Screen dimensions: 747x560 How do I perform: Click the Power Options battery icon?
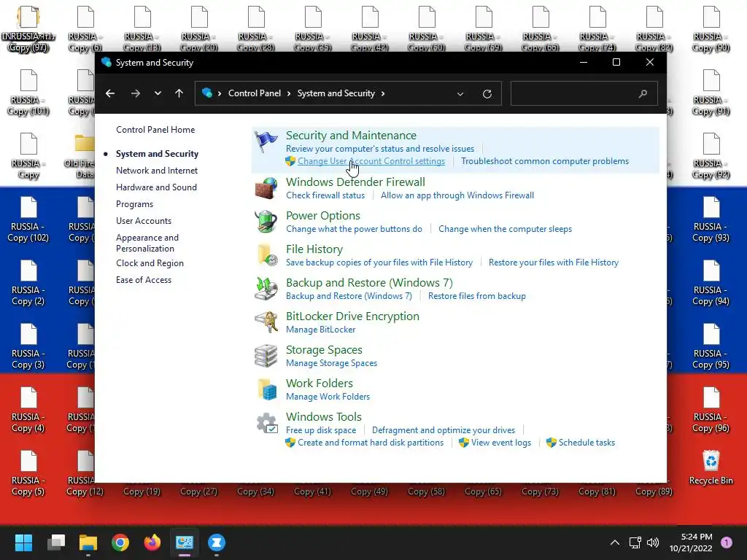(266, 222)
